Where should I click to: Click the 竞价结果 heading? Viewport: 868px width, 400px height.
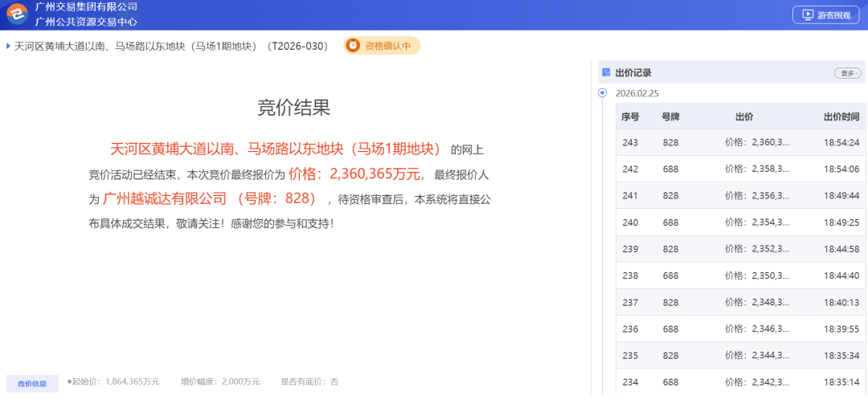tap(294, 108)
